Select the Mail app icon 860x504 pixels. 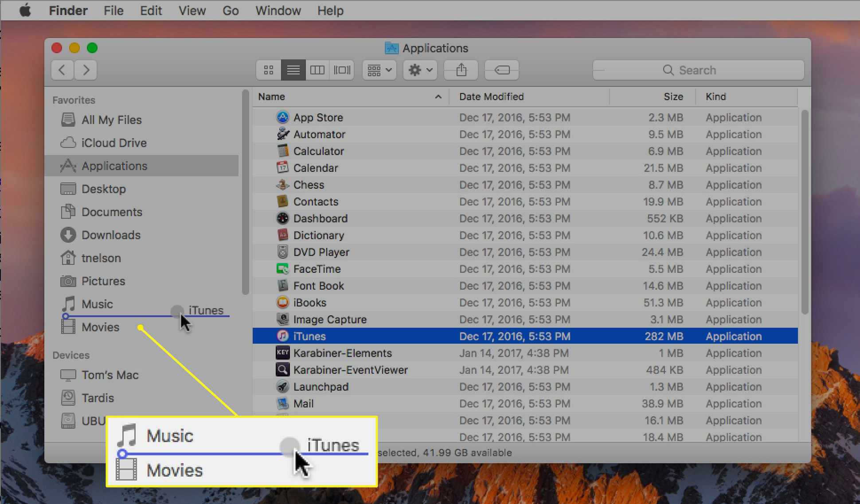coord(282,403)
